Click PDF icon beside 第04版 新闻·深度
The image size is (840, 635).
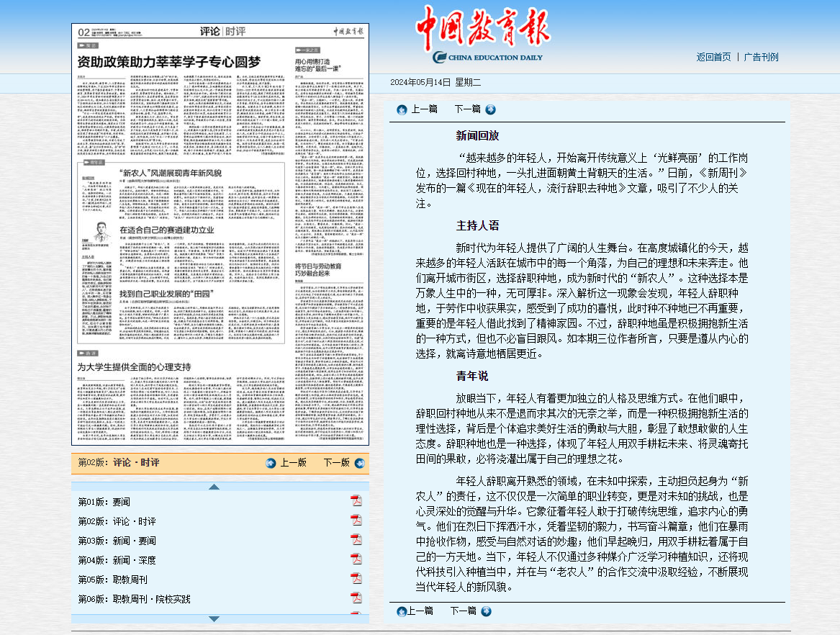(356, 559)
